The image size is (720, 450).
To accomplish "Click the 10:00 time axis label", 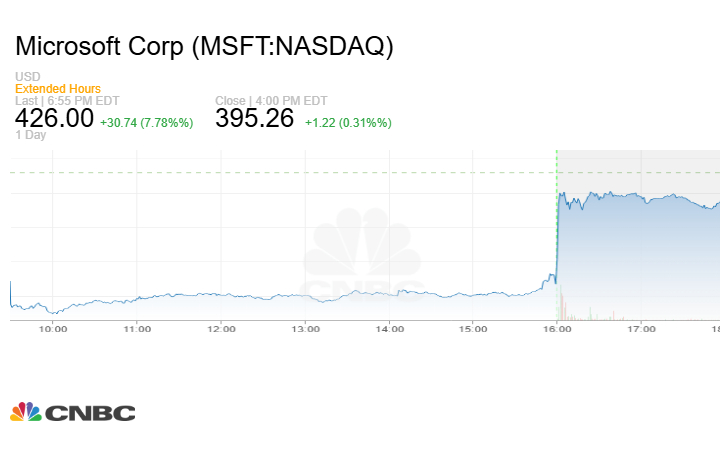I will click(x=54, y=328).
